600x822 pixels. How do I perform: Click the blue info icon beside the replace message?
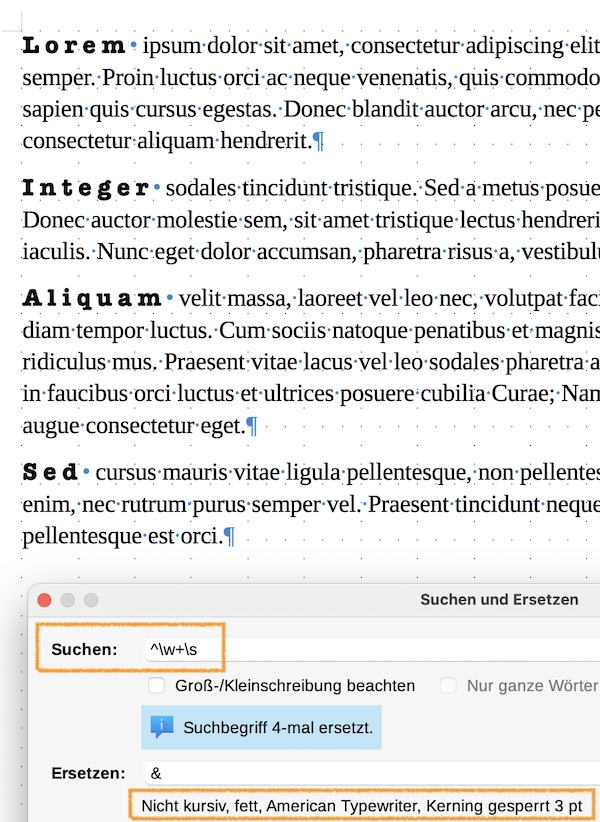coord(162,727)
